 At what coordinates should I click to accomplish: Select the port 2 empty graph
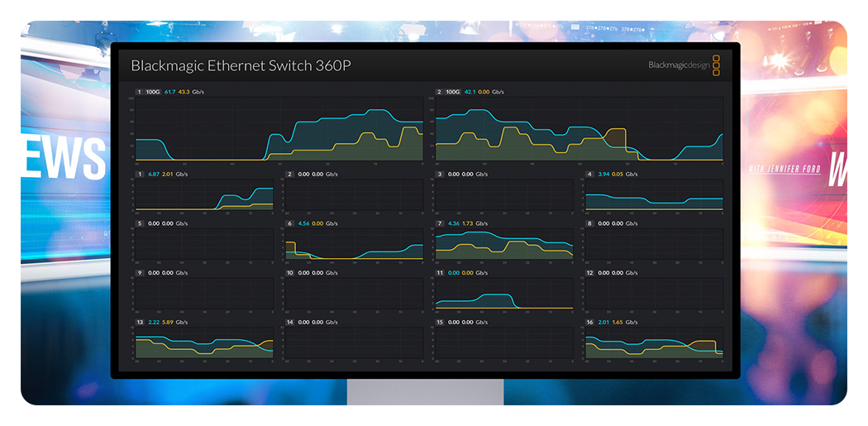pyautogui.click(x=355, y=194)
